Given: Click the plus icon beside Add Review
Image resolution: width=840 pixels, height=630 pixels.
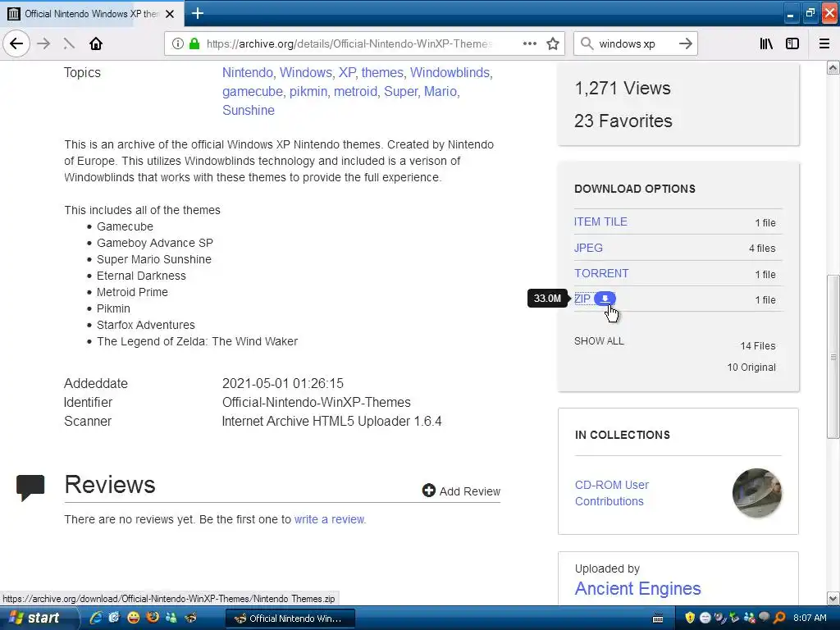Looking at the screenshot, I should [x=428, y=491].
